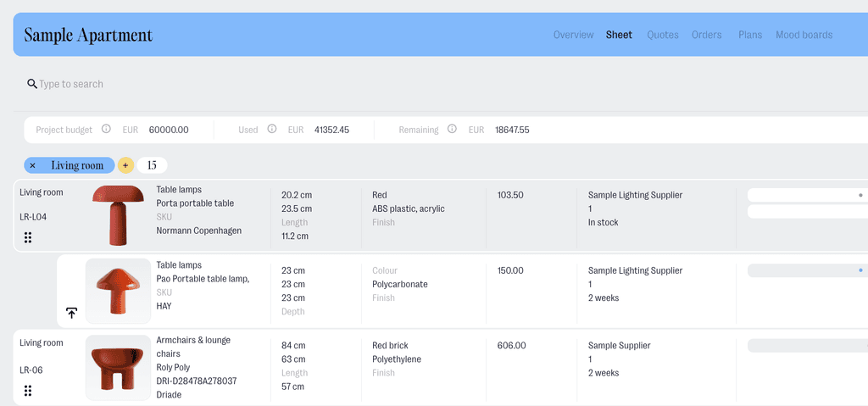868x406 pixels.
Task: Open Project budget info icon
Action: tap(106, 129)
